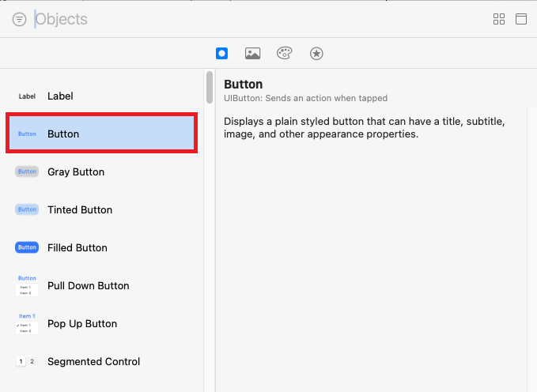This screenshot has width=537, height=392.
Task: Click the filter icon beside the search field
Action: [19, 20]
